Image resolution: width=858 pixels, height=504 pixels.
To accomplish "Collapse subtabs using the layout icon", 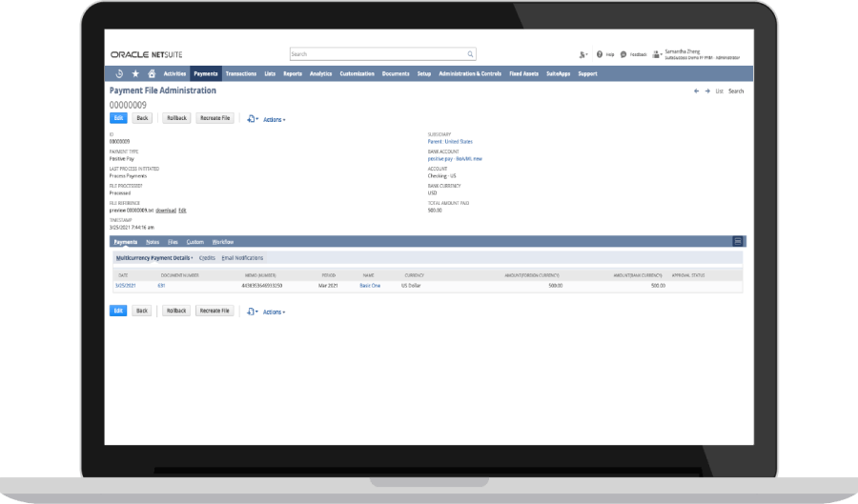I will 738,241.
